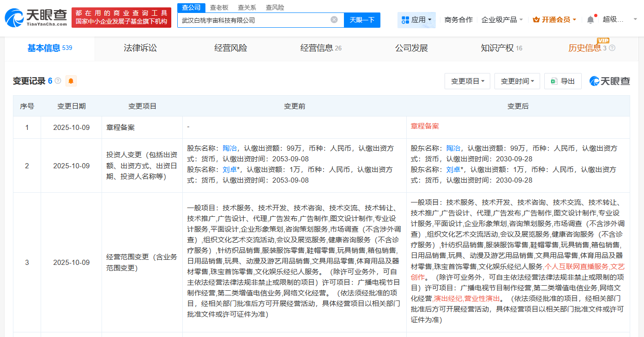Click the notification bell with red dot
The width and height of the screenshot is (644, 337).
pyautogui.click(x=590, y=19)
